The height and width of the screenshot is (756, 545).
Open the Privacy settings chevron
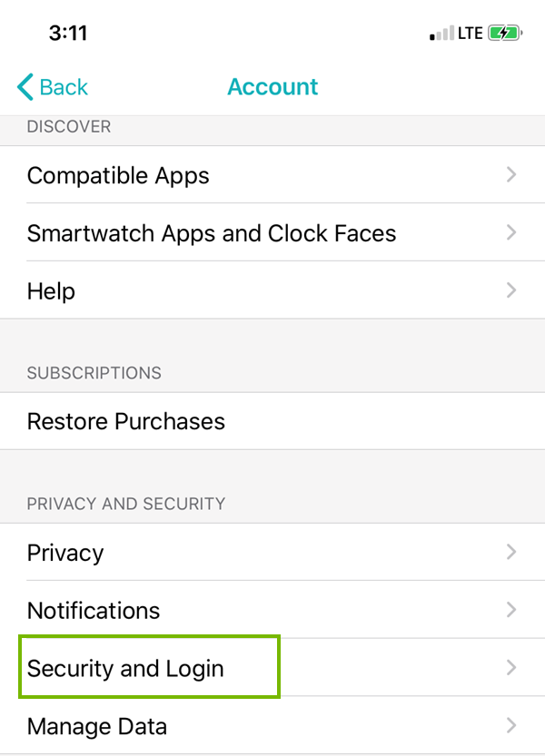[511, 552]
